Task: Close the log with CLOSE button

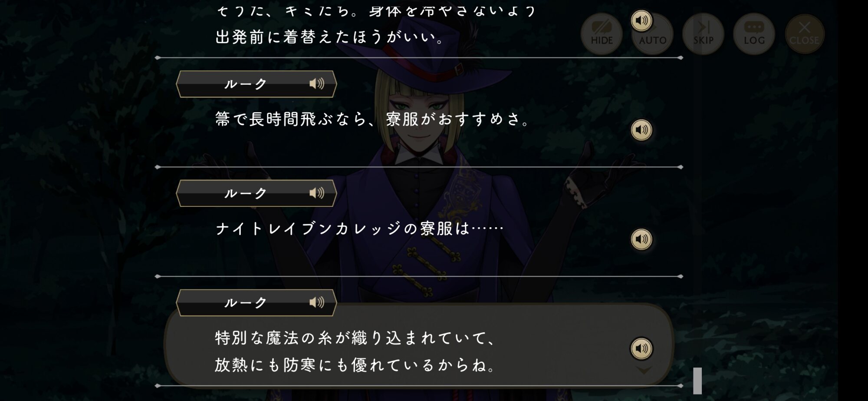Action: (804, 34)
